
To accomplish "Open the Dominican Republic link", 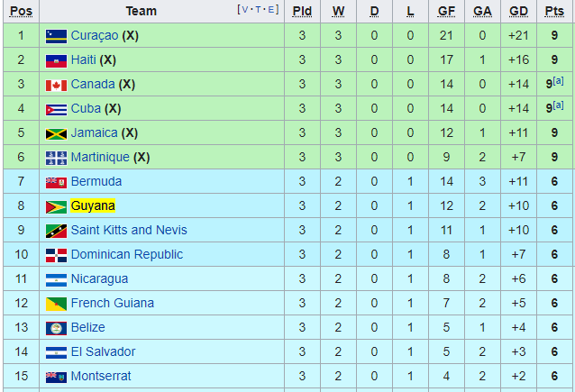I will tap(127, 254).
